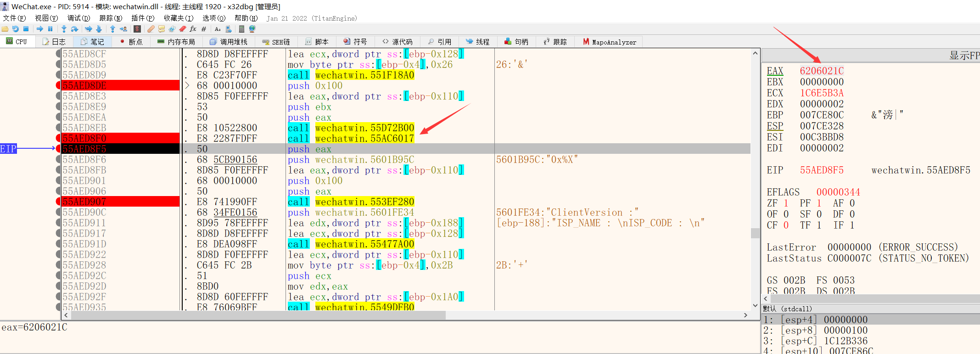Select instruction call wechatwin.55AC6017

[351, 138]
